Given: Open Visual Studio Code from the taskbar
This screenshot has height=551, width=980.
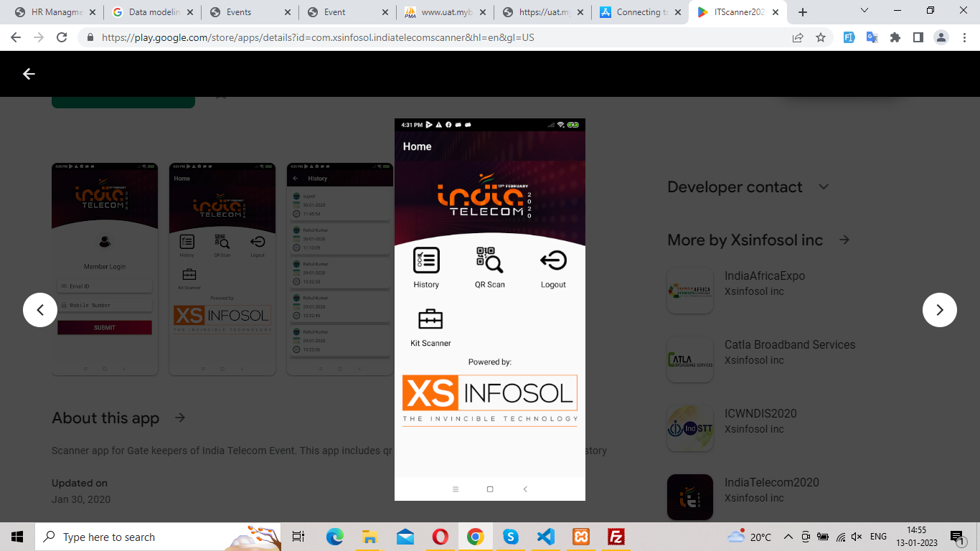Looking at the screenshot, I should (545, 537).
